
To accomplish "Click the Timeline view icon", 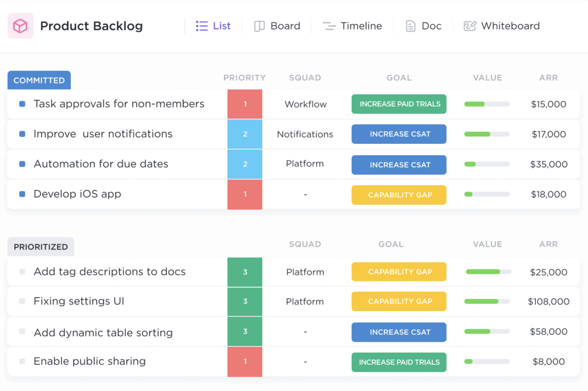I will [329, 26].
